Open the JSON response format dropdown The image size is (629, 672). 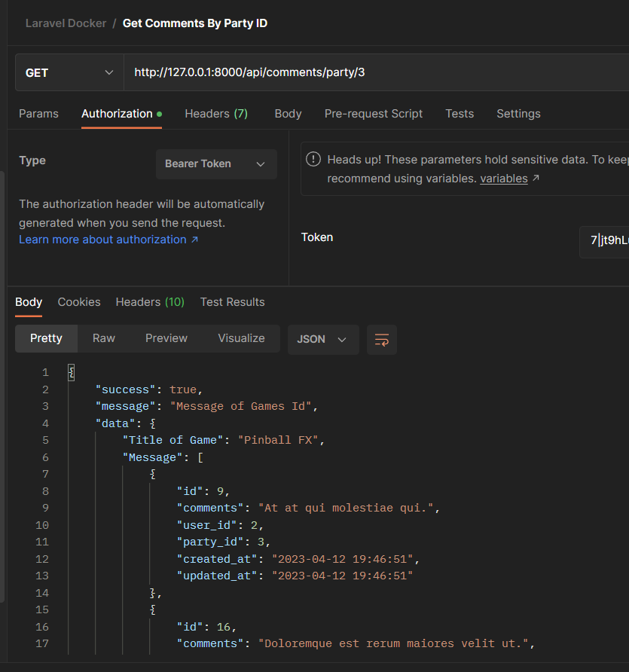323,339
